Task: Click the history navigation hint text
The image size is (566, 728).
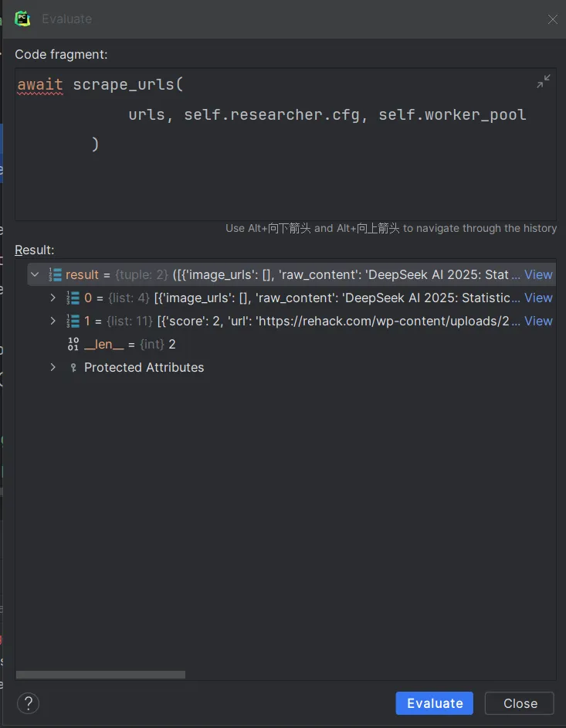Action: (391, 228)
